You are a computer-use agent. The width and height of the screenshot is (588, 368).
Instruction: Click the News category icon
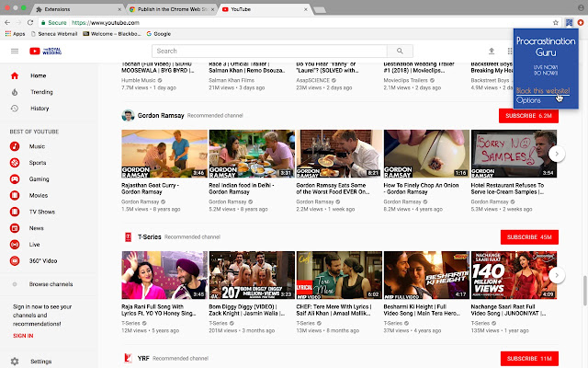[15, 228]
